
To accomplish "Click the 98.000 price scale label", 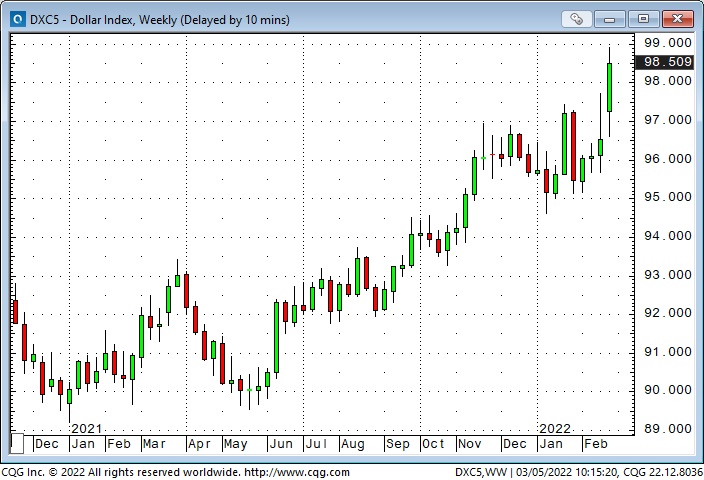I will [668, 81].
